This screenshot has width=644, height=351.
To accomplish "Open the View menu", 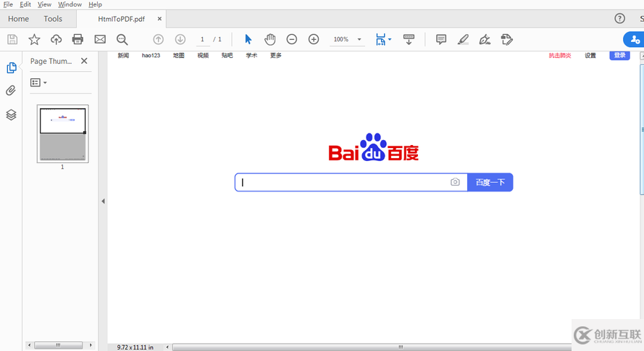I will point(44,4).
